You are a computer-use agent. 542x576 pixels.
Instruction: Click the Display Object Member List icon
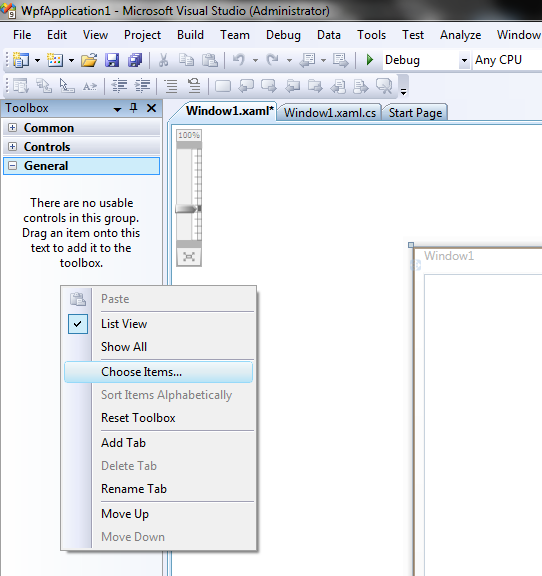[x=21, y=86]
